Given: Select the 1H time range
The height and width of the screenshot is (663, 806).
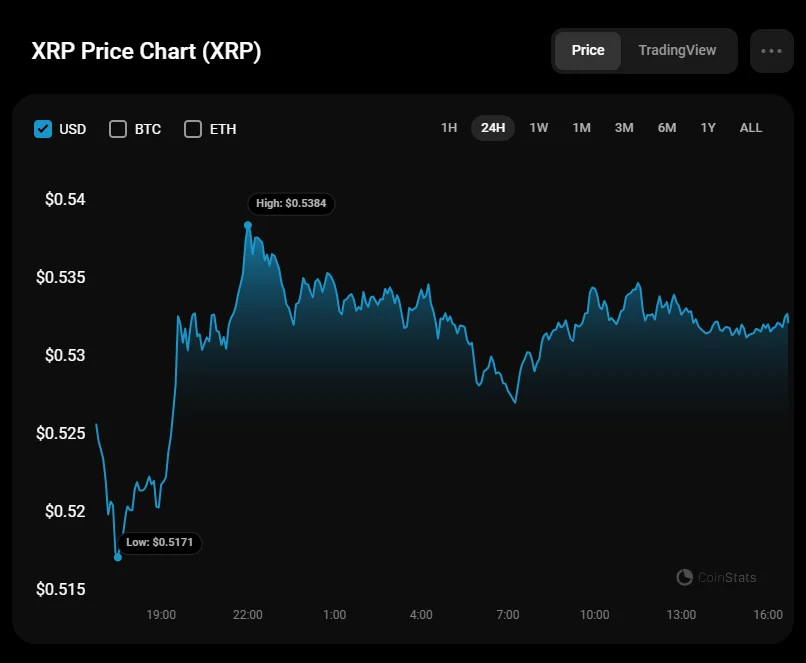Looking at the screenshot, I should (449, 128).
